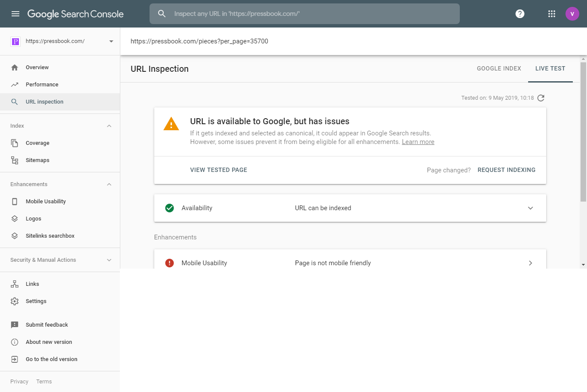587x392 pixels.
Task: Expand the Availability row chevron
Action: [530, 208]
